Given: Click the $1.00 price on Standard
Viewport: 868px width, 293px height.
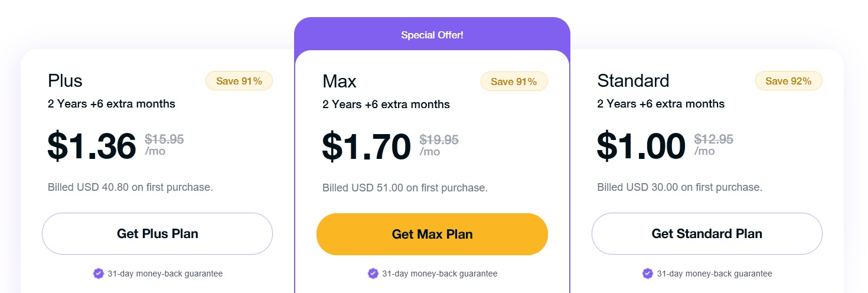Looking at the screenshot, I should [x=641, y=146].
